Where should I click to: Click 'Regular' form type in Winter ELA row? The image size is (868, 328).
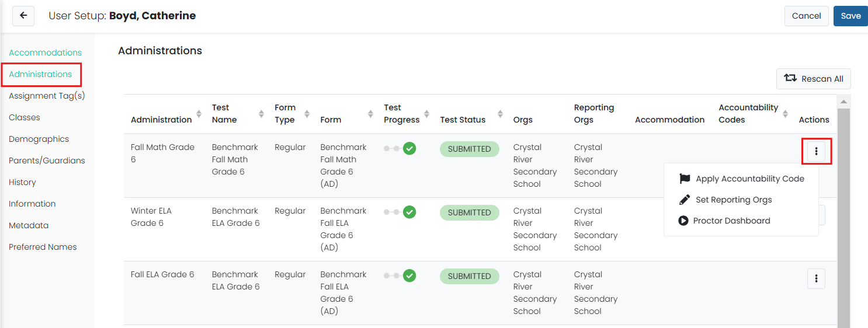pos(290,211)
